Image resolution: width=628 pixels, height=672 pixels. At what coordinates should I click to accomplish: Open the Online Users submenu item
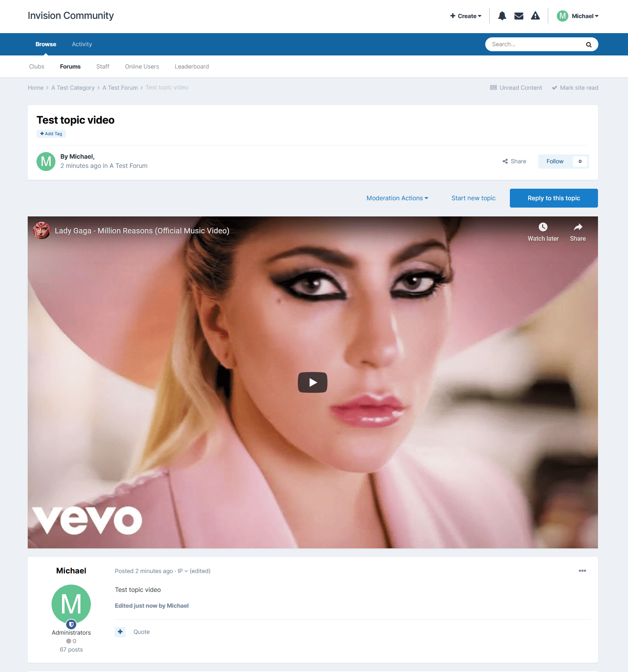coord(142,67)
